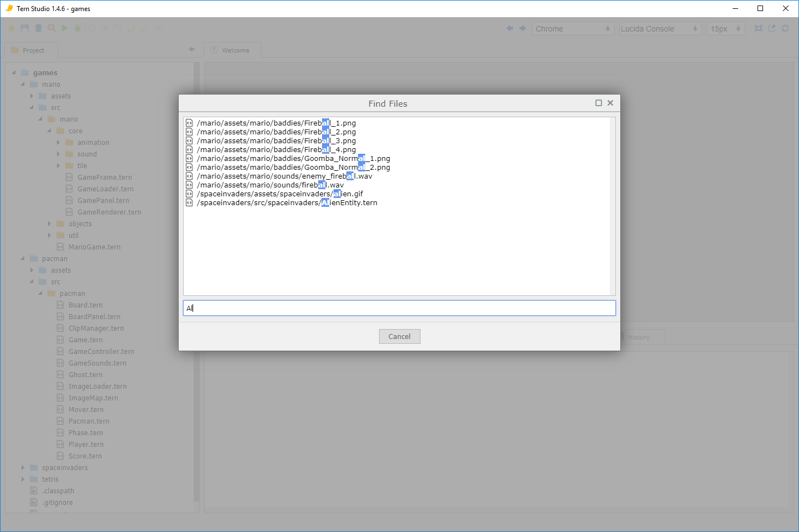The image size is (799, 532).
Task: Collapse the games root tree node
Action: click(x=14, y=72)
